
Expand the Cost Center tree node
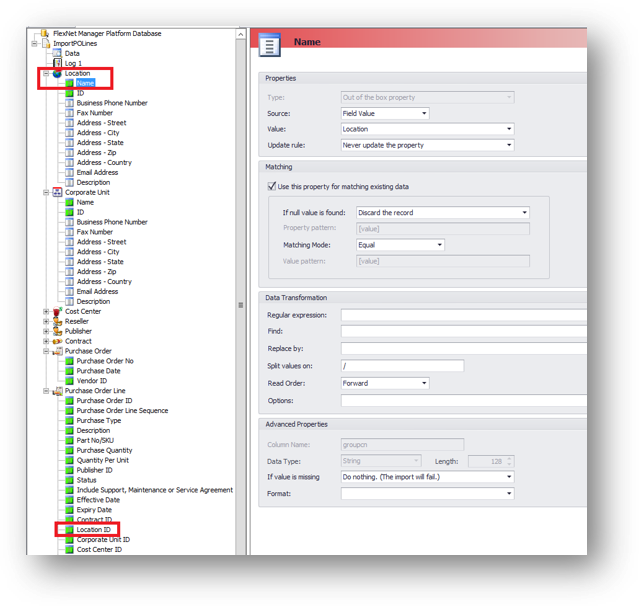[x=46, y=311]
